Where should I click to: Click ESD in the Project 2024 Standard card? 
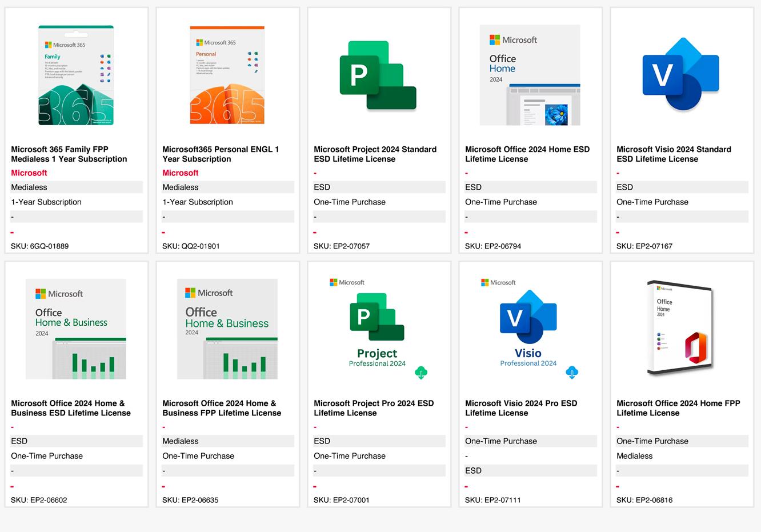[x=322, y=187]
